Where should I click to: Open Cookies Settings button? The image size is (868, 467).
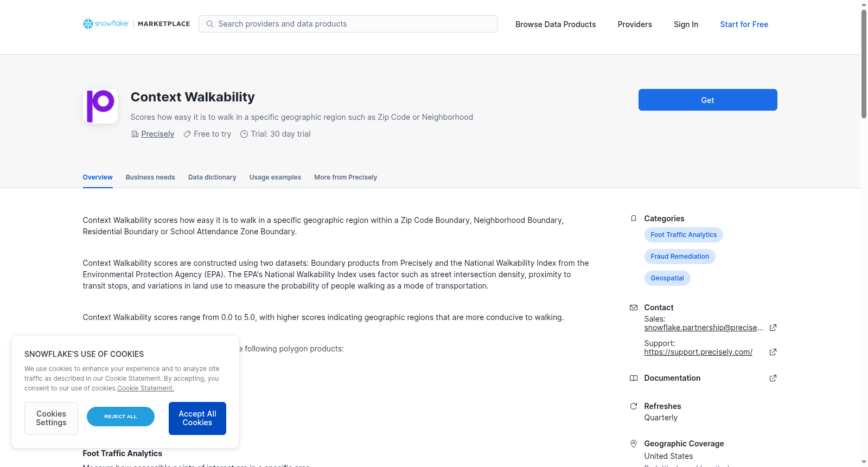tap(51, 418)
